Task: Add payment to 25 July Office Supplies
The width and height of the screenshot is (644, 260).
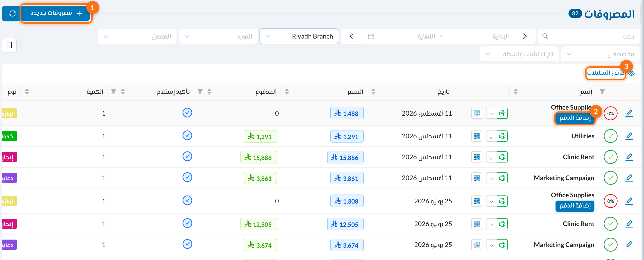Action: pos(575,206)
